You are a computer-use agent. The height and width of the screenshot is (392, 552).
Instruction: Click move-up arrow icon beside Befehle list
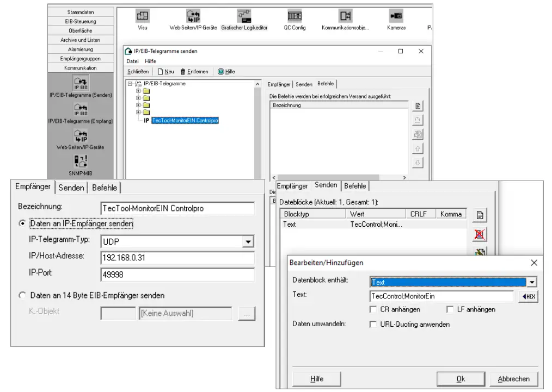point(418,148)
